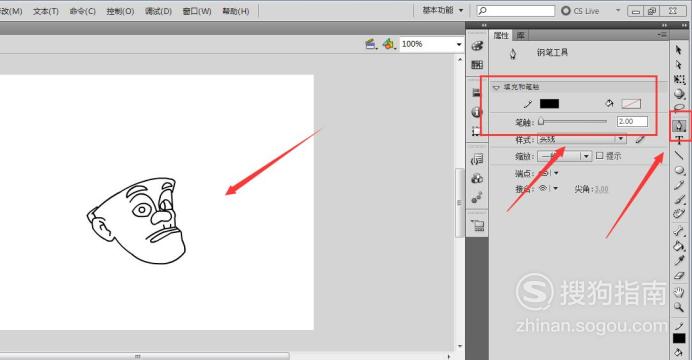This screenshot has width=692, height=360.
Task: Open the 文本(T) menu
Action: click(x=46, y=11)
